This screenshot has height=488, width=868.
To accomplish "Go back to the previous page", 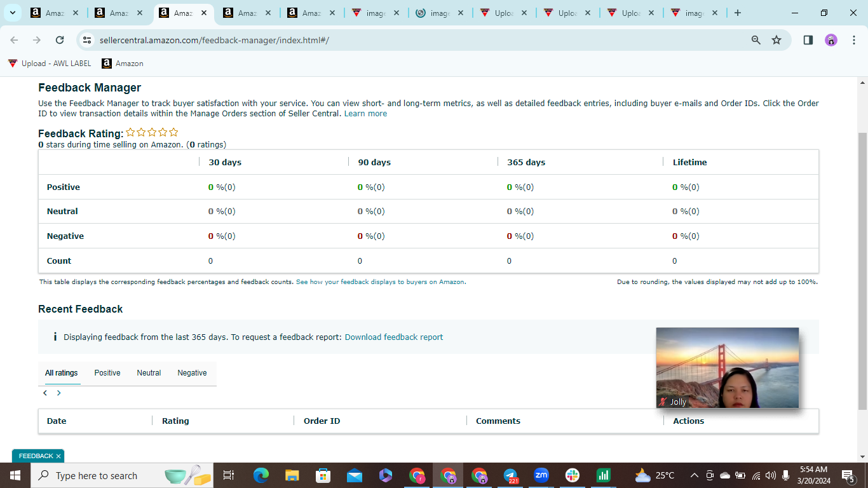I will pos(14,40).
